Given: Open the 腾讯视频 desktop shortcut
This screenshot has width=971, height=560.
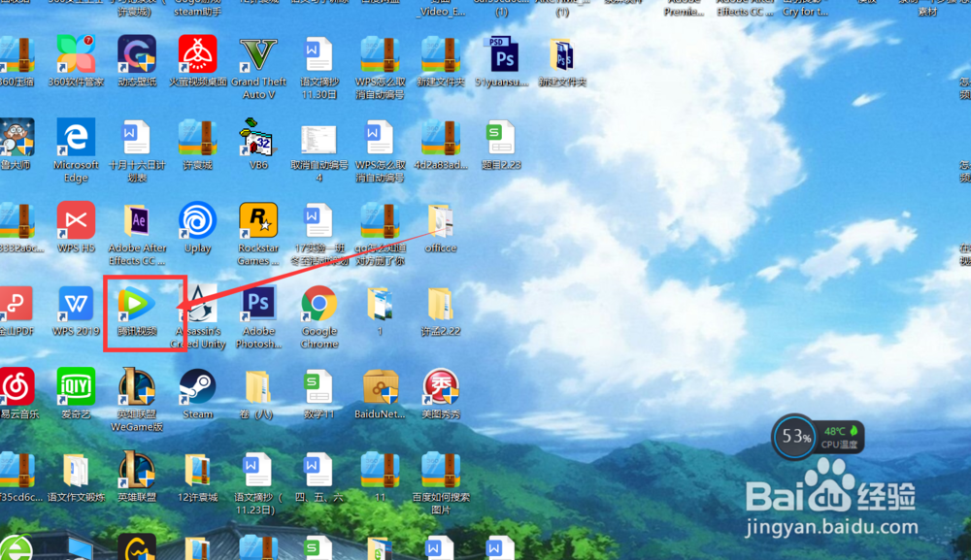Looking at the screenshot, I should point(137,303).
